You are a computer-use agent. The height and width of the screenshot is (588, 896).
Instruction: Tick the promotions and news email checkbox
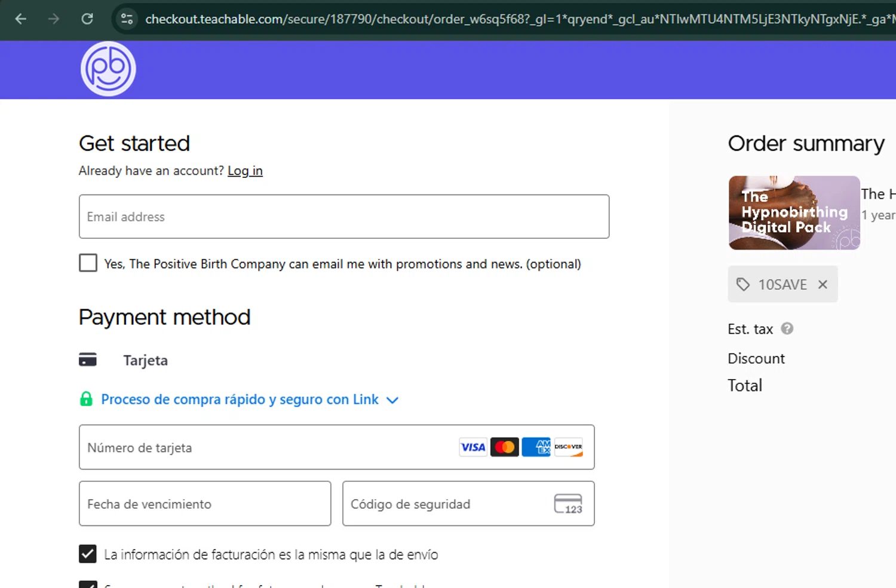coord(88,263)
